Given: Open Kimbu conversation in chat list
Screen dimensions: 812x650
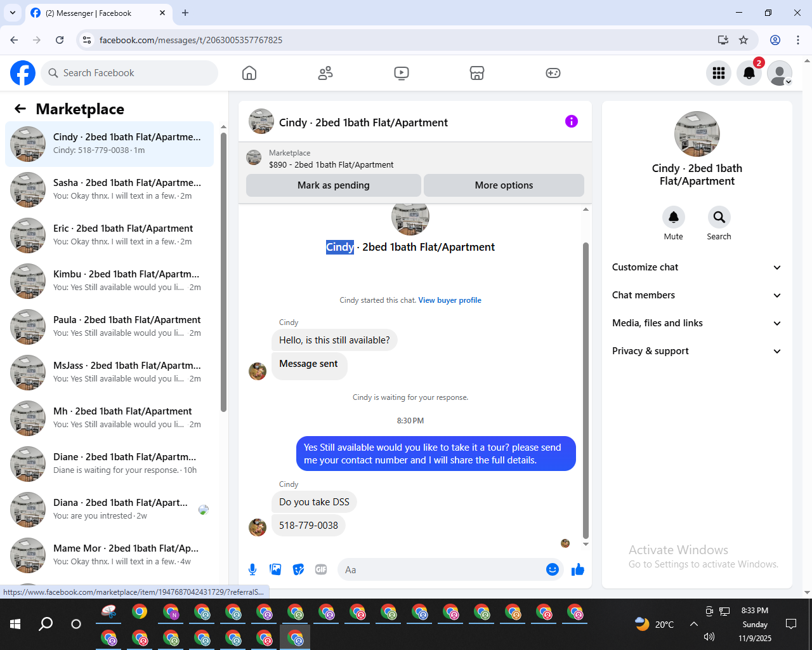Looking at the screenshot, I should click(x=110, y=281).
